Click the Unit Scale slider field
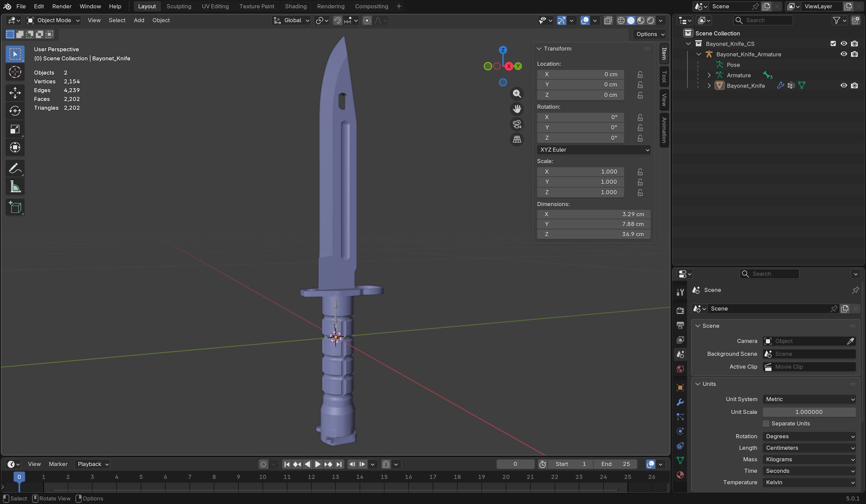866x504 pixels. [809, 412]
